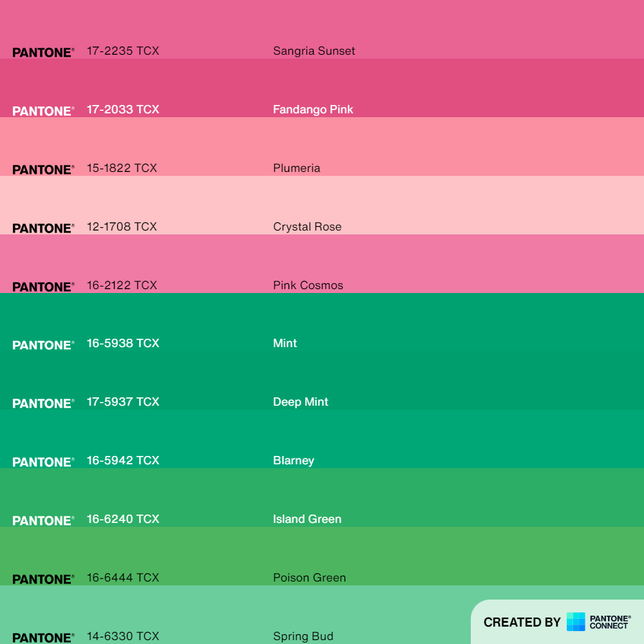Click the code text 17-2235 TCX

(x=123, y=51)
